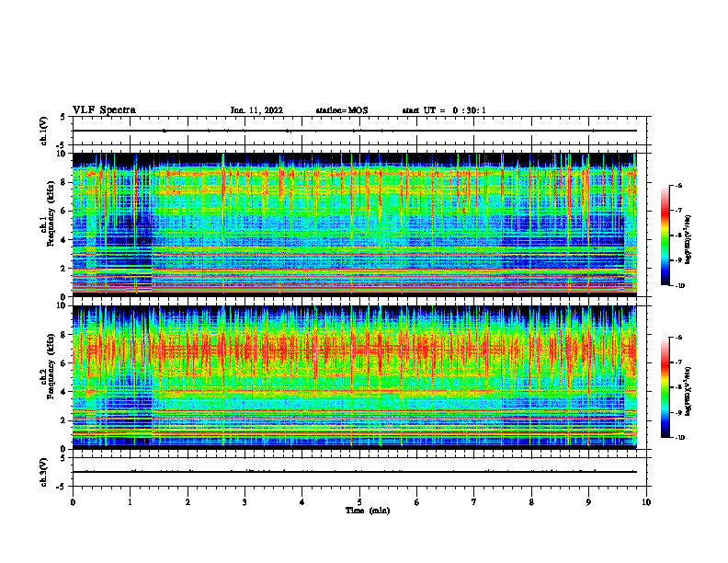
Task: Click time axis tick label "9"
Action: click(x=588, y=502)
